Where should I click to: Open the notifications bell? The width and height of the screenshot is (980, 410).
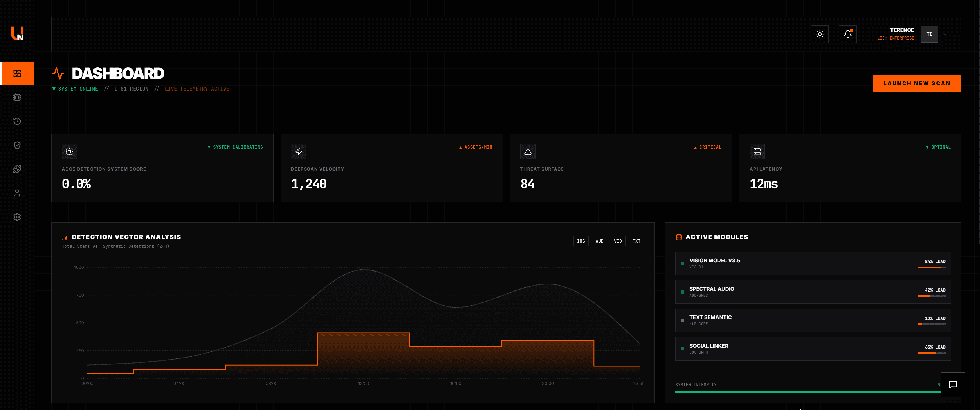coord(848,34)
